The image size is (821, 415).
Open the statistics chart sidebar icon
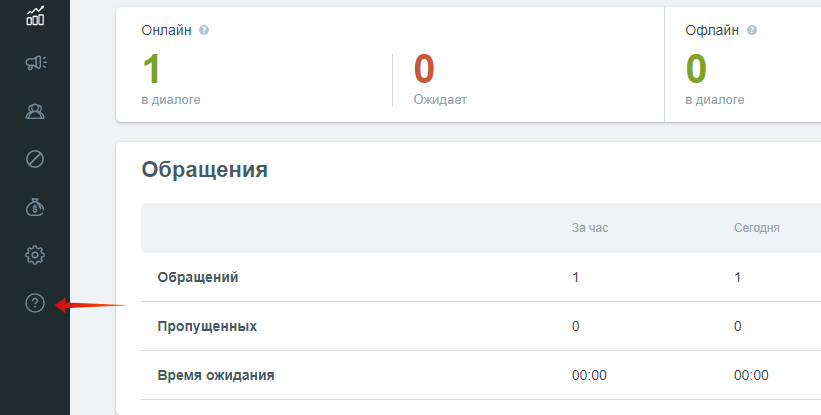point(35,16)
